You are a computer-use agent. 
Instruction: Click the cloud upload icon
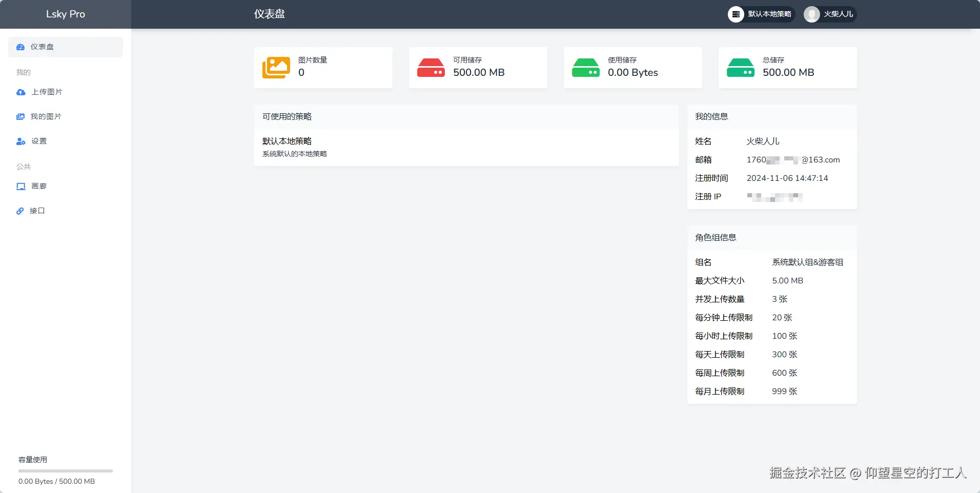21,92
